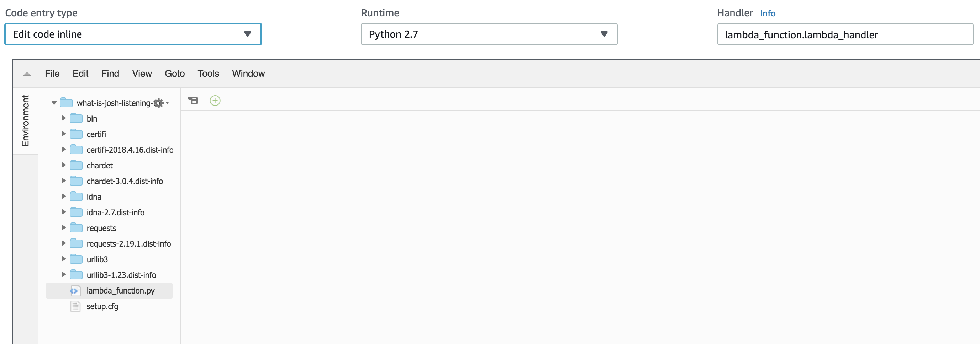
Task: Open the Runtime Python 2.7 dropdown
Action: [x=489, y=34]
